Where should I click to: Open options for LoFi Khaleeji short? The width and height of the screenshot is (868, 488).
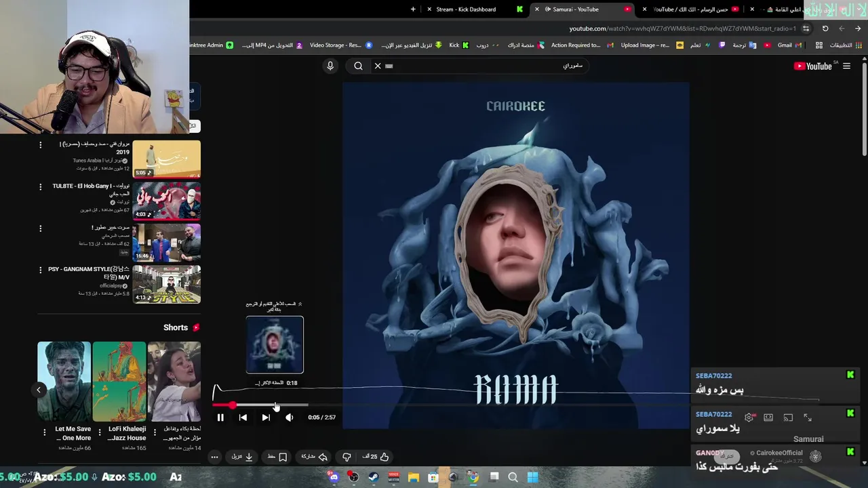coord(100,432)
